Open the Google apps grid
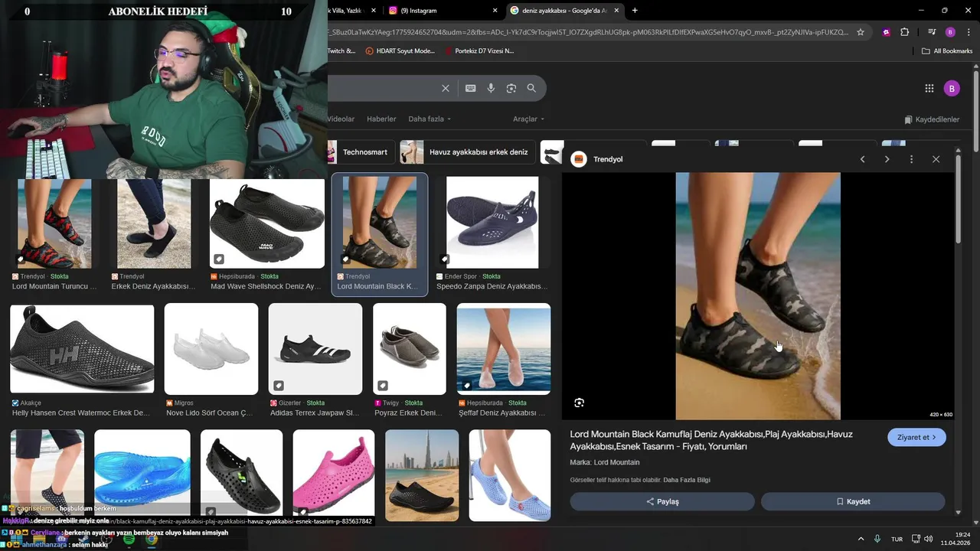This screenshot has height=551, width=980. (929, 88)
